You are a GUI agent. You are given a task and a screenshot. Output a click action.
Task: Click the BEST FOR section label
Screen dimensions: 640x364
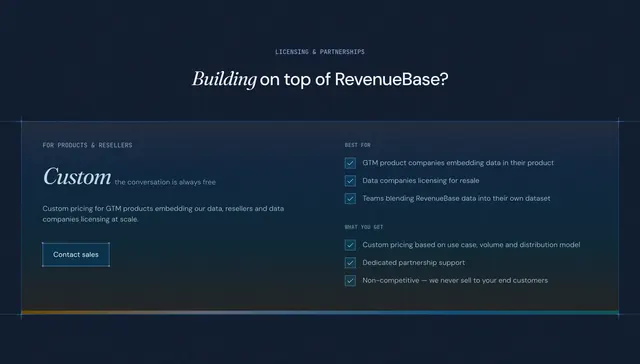click(358, 145)
